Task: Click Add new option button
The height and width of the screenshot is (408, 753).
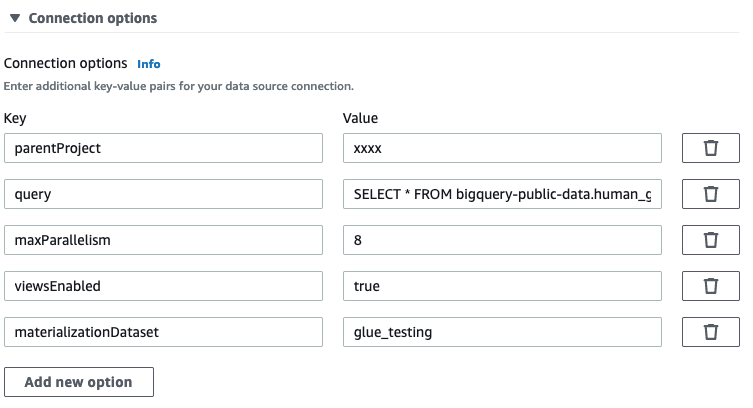Action: [x=79, y=382]
